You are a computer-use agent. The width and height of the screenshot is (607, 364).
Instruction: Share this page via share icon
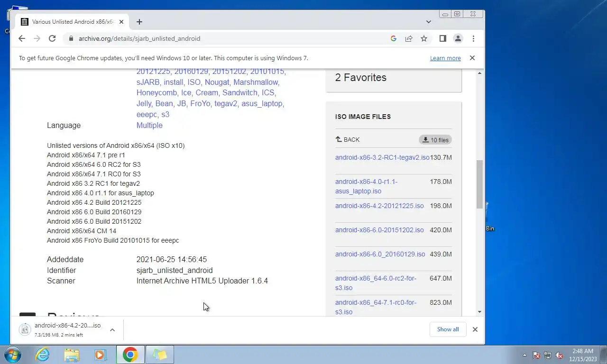pos(408,38)
